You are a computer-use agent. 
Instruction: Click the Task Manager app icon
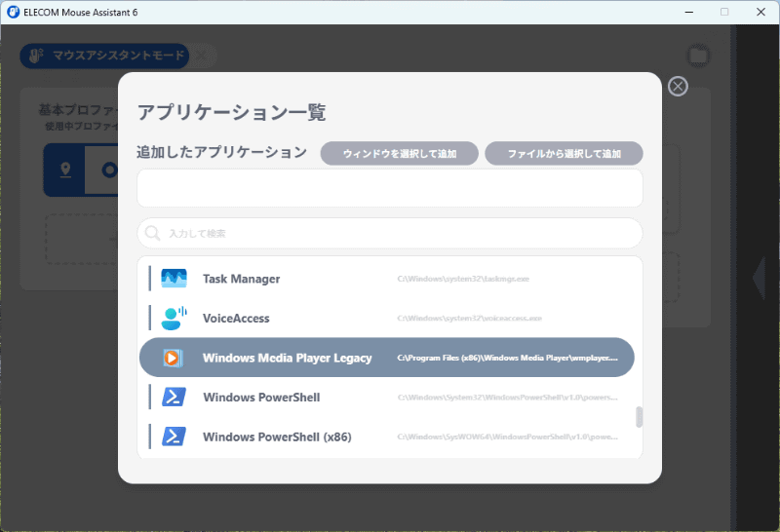(174, 279)
